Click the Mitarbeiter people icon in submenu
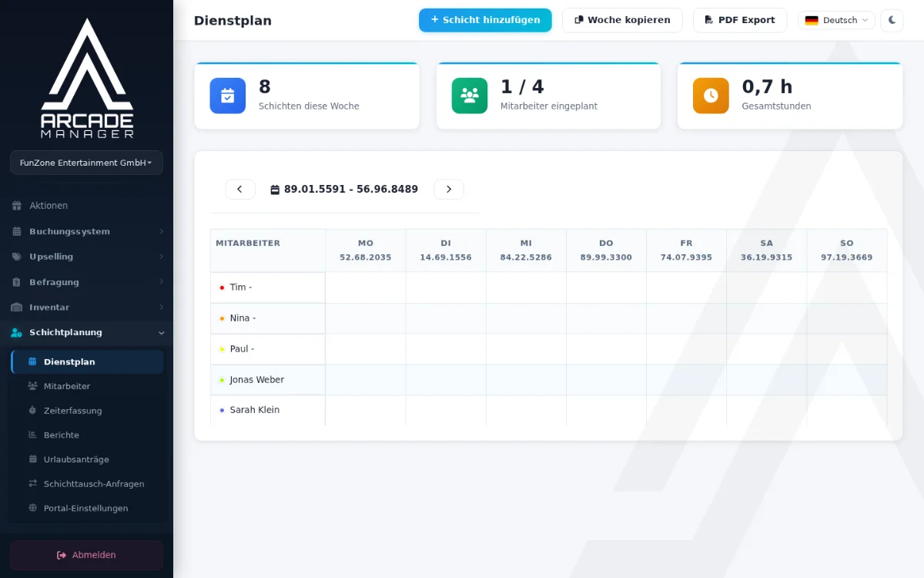Screen dimensions: 924x578 point(32,386)
